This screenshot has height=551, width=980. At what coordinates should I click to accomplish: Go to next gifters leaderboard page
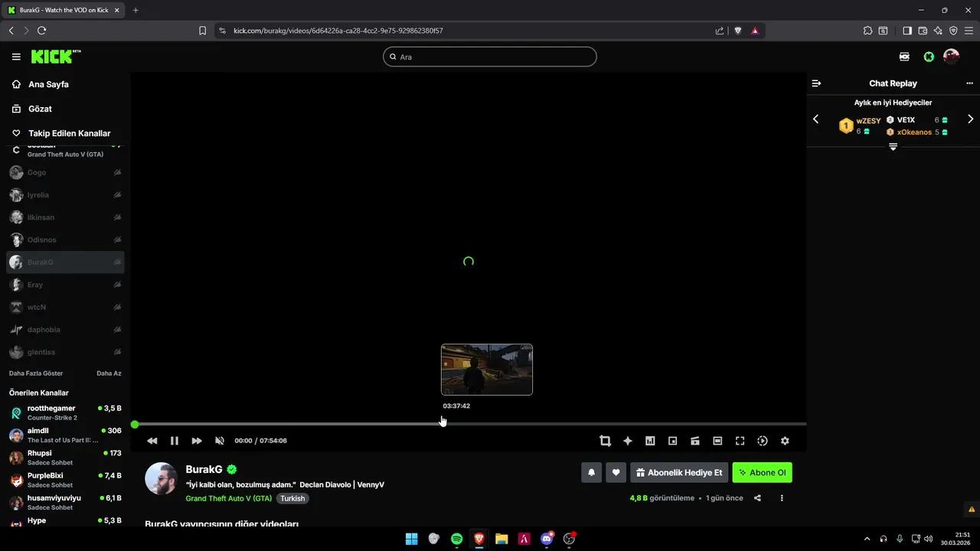(971, 119)
